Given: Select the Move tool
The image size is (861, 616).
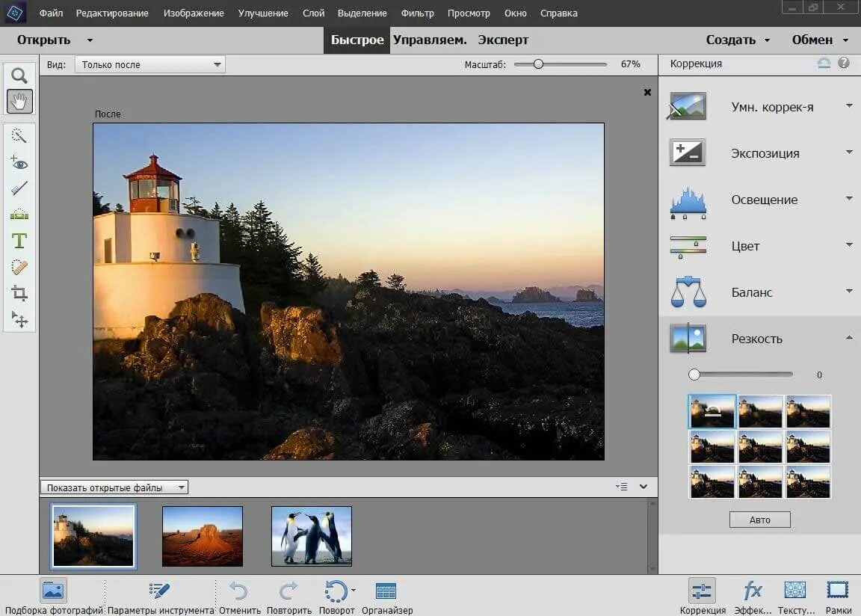Looking at the screenshot, I should [19, 319].
